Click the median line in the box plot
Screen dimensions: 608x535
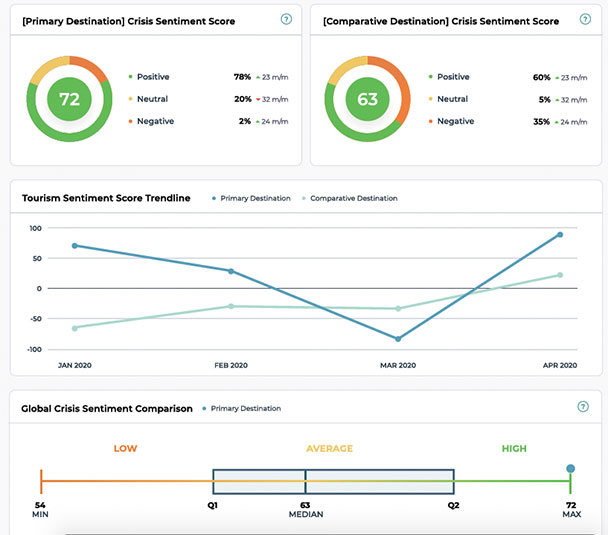pos(305,482)
